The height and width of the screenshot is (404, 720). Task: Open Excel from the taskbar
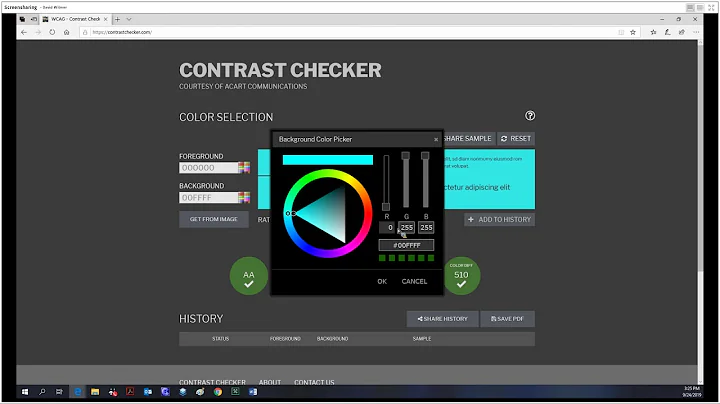[x=235, y=392]
